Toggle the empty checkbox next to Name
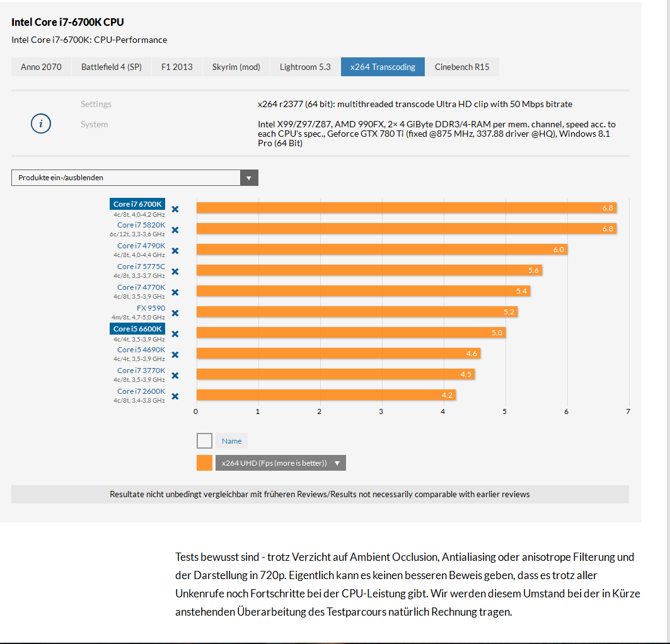 [x=204, y=440]
